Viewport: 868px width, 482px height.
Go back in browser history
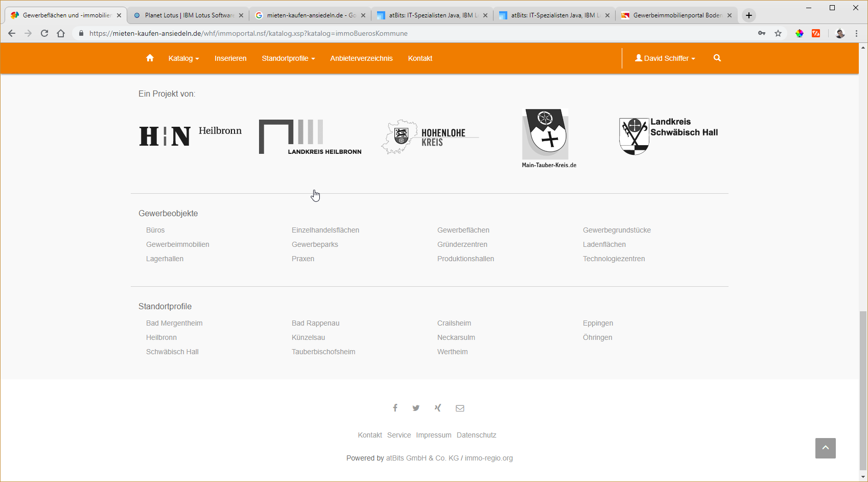[12, 33]
